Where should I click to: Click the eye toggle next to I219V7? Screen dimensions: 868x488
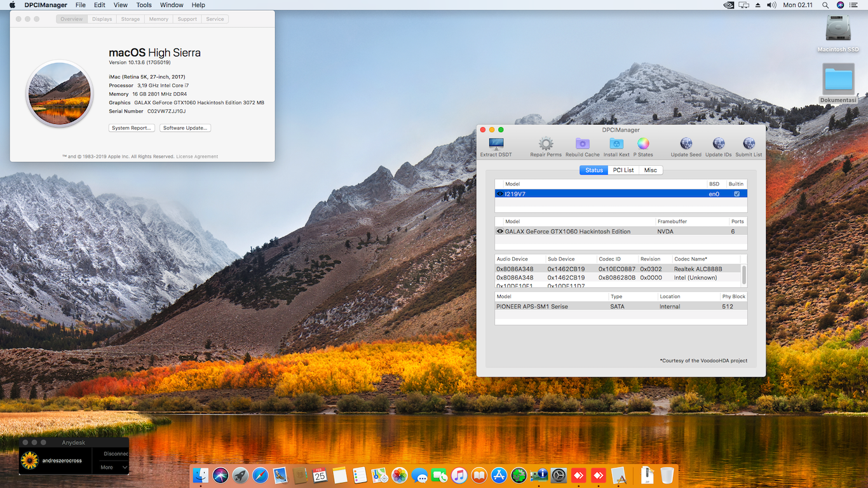499,194
